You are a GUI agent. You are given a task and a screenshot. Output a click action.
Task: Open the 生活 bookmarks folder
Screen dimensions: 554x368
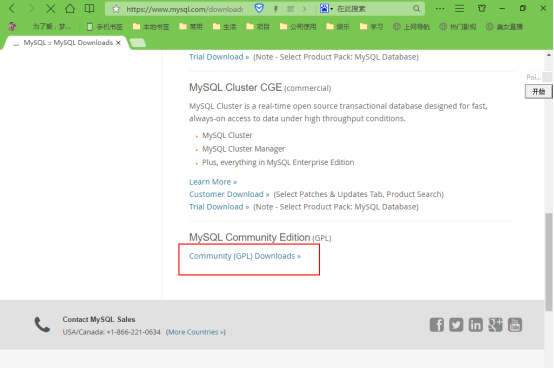224,27
